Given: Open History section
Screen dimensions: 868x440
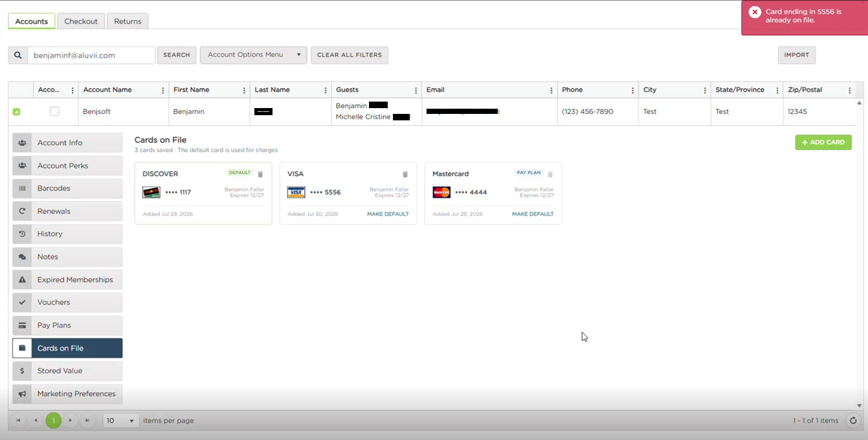Looking at the screenshot, I should point(67,234).
